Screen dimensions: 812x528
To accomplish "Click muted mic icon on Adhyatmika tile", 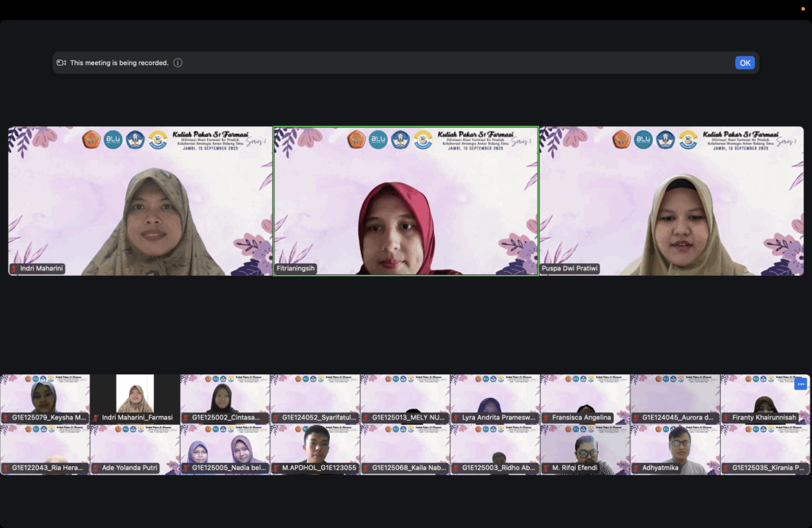I will pos(637,469).
